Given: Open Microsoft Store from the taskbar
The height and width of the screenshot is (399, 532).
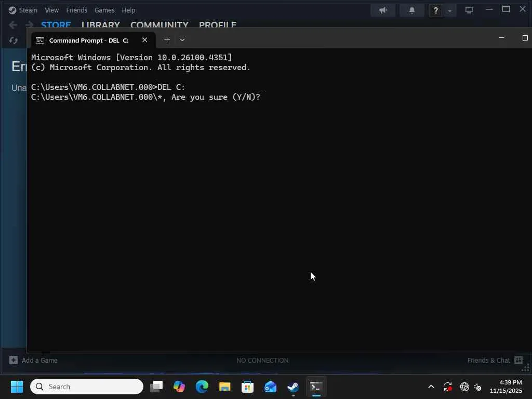Looking at the screenshot, I should point(247,387).
